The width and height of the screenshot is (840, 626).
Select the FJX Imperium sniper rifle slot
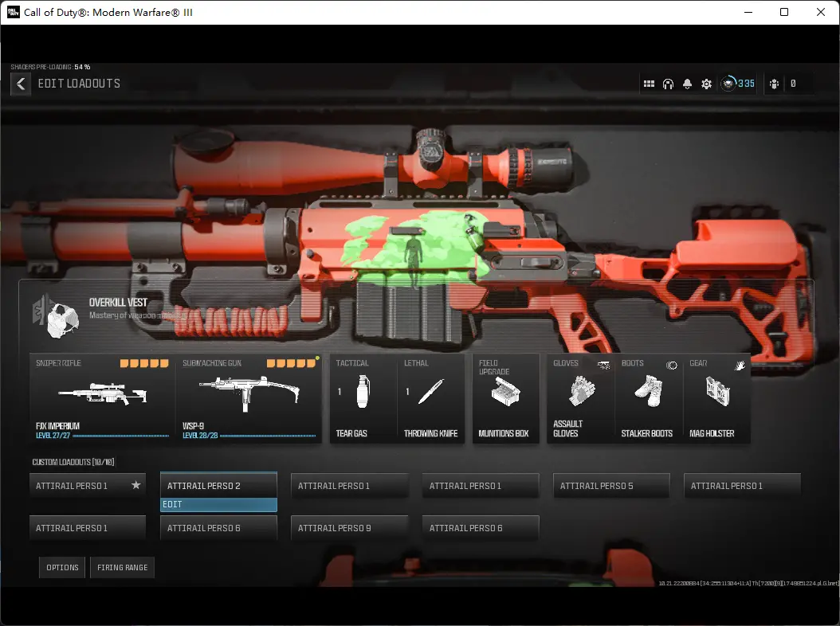(102, 398)
